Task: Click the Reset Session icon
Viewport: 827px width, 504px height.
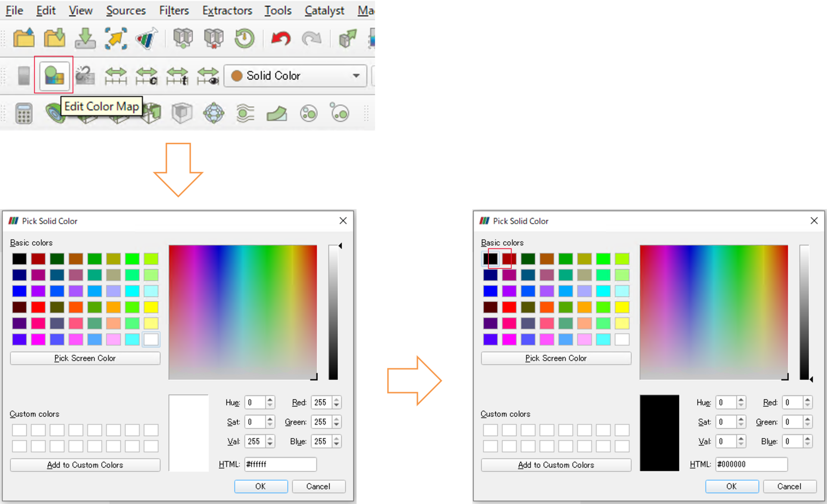Action: point(244,38)
